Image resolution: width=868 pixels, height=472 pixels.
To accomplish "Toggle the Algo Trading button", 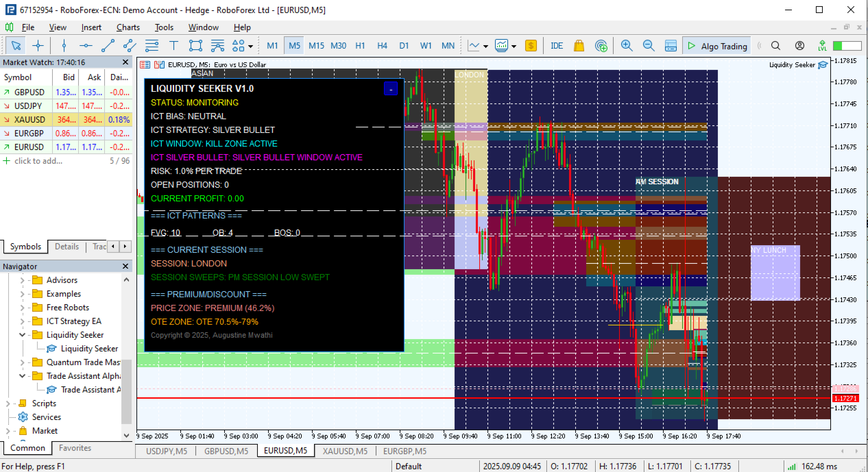I will [716, 46].
